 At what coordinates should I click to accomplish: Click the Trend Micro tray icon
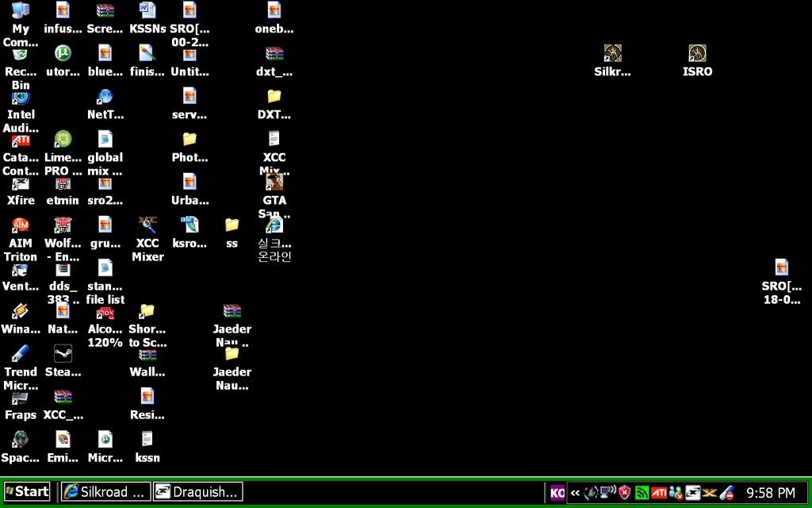pyautogui.click(x=727, y=492)
